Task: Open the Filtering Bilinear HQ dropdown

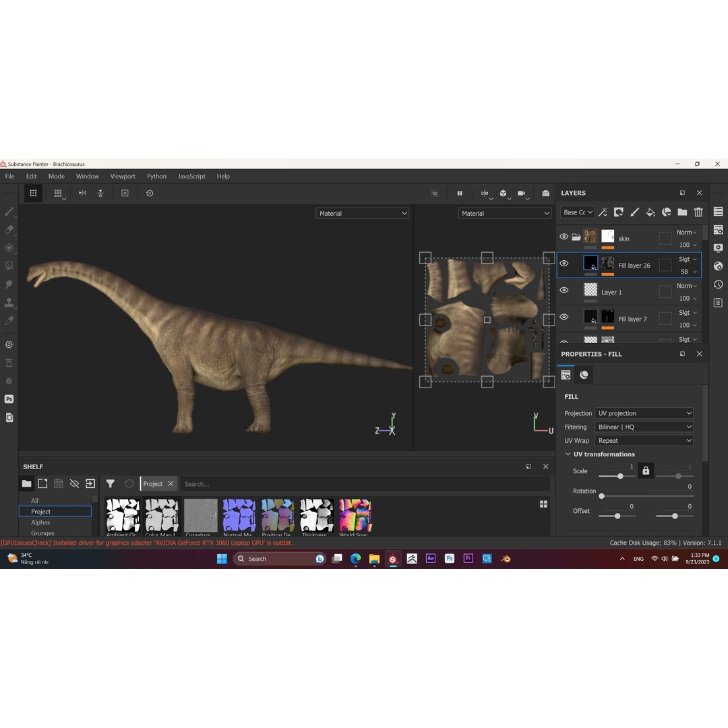Action: pyautogui.click(x=644, y=427)
